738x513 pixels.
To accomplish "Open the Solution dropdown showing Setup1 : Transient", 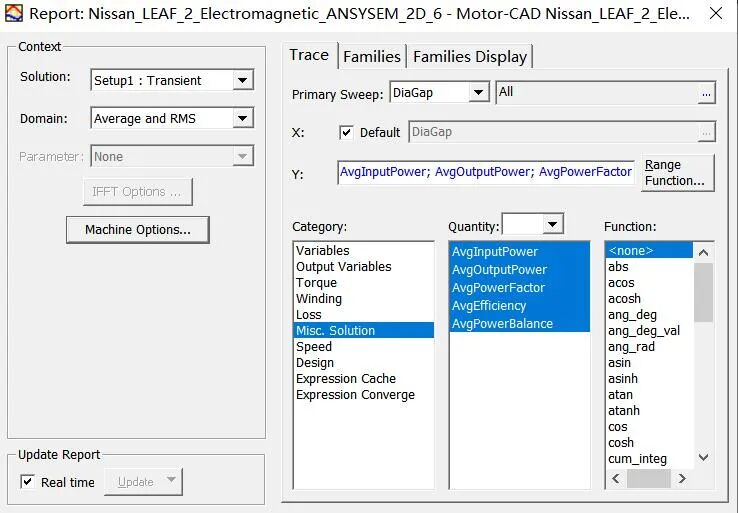I will point(172,80).
